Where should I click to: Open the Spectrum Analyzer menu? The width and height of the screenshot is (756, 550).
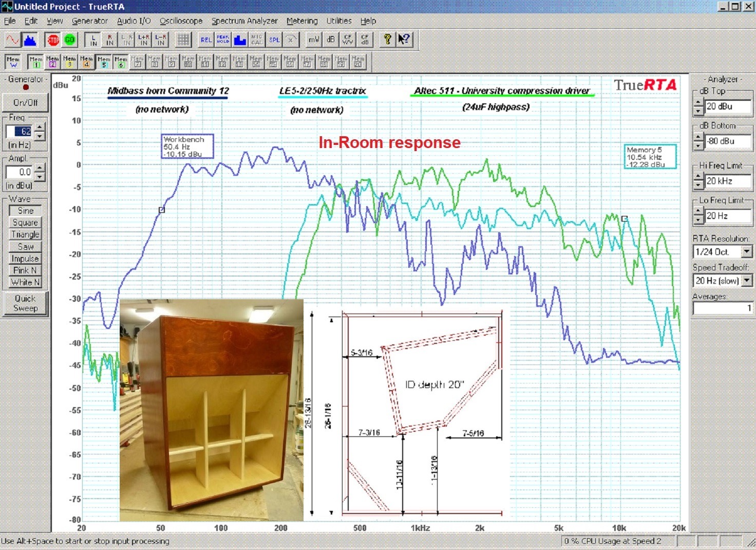(x=244, y=21)
